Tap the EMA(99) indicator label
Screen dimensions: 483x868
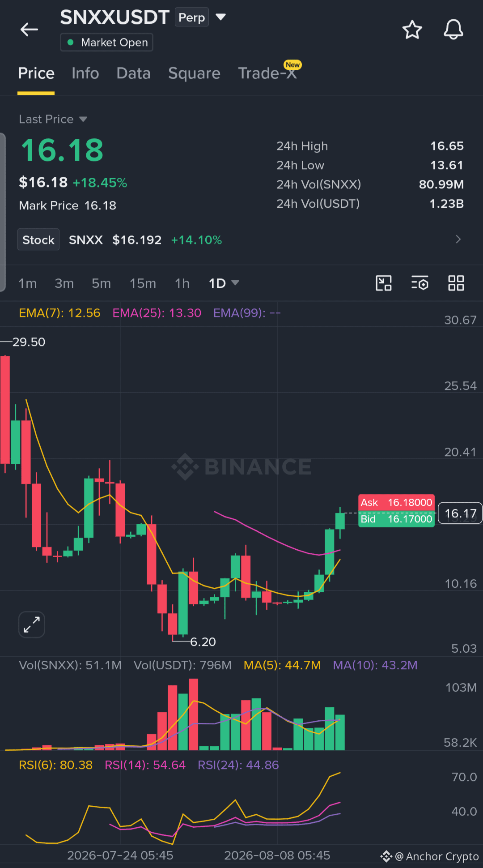[x=247, y=313]
